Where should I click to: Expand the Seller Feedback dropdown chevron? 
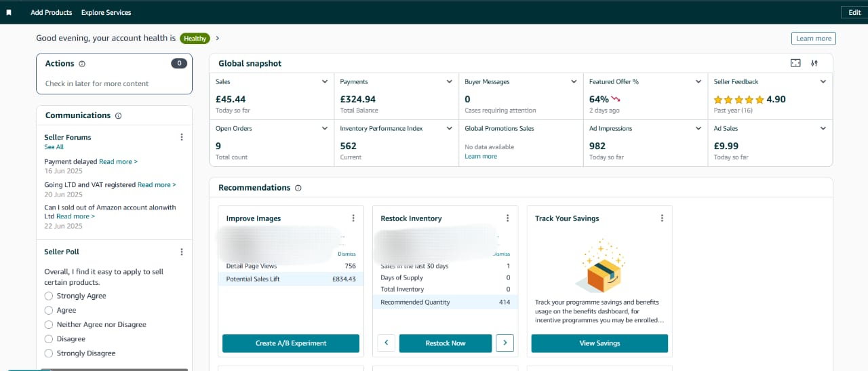(823, 81)
